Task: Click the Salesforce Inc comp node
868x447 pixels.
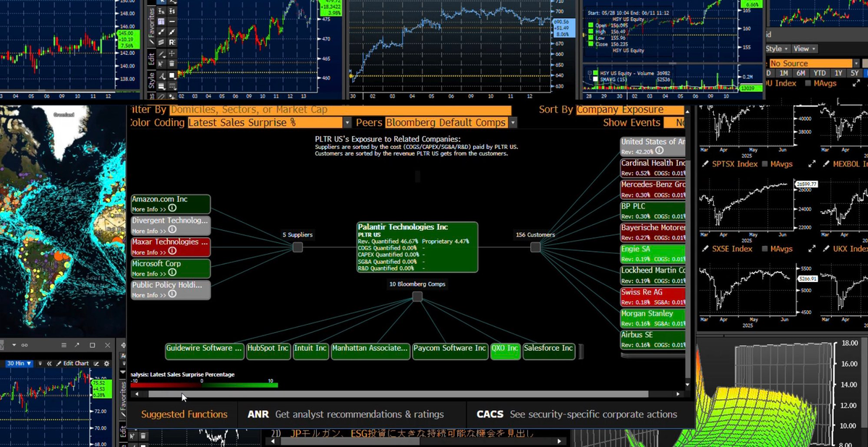Action: [x=548, y=351]
